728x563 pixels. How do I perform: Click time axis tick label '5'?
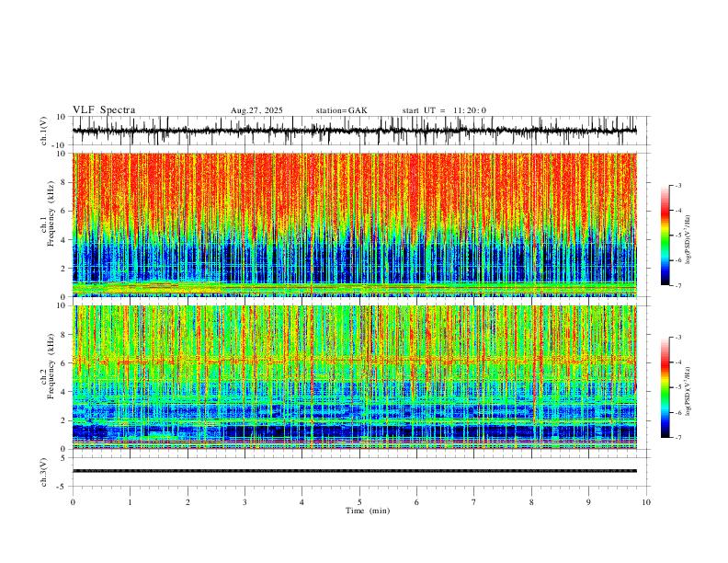tap(359, 502)
